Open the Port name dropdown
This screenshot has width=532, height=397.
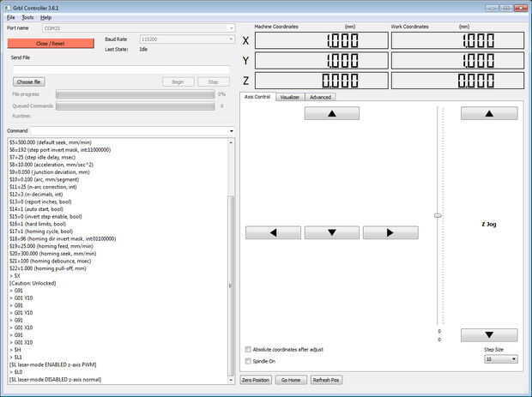point(138,28)
